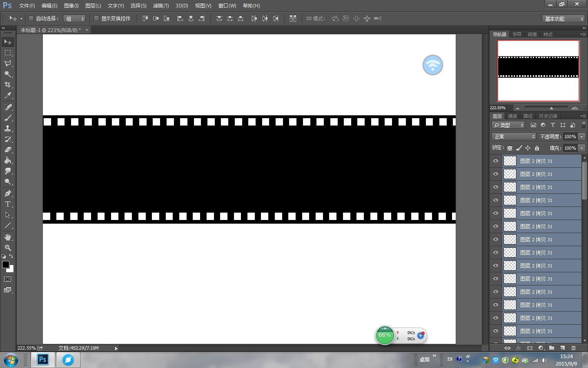Select the Magic Wand tool
The width and height of the screenshot is (588, 368).
click(x=7, y=74)
